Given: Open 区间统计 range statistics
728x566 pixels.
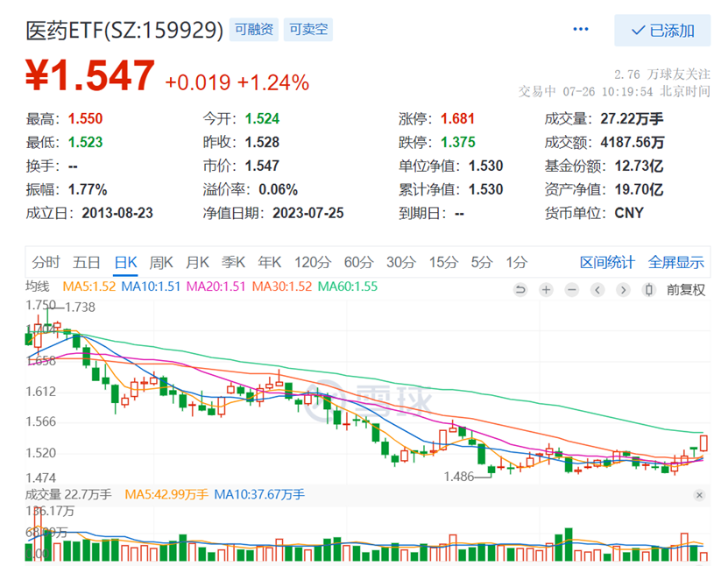Looking at the screenshot, I should click(x=607, y=262).
